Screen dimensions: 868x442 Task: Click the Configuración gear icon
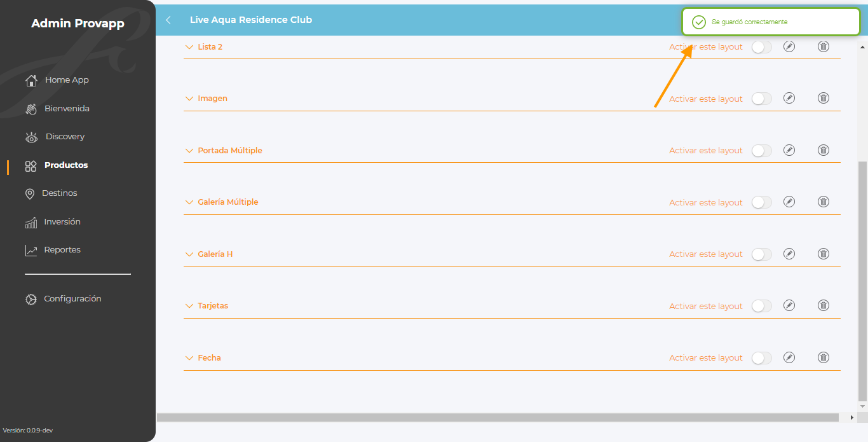click(x=31, y=299)
